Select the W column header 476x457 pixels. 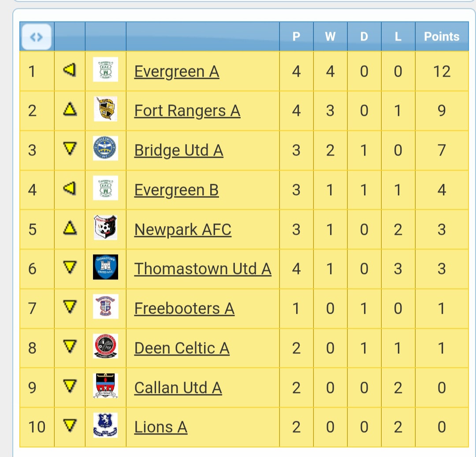pos(330,37)
